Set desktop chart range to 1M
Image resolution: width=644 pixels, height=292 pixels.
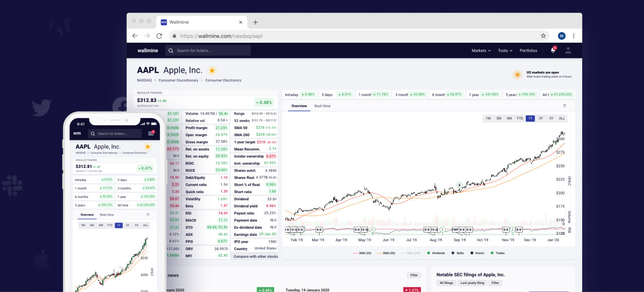pyautogui.click(x=488, y=118)
